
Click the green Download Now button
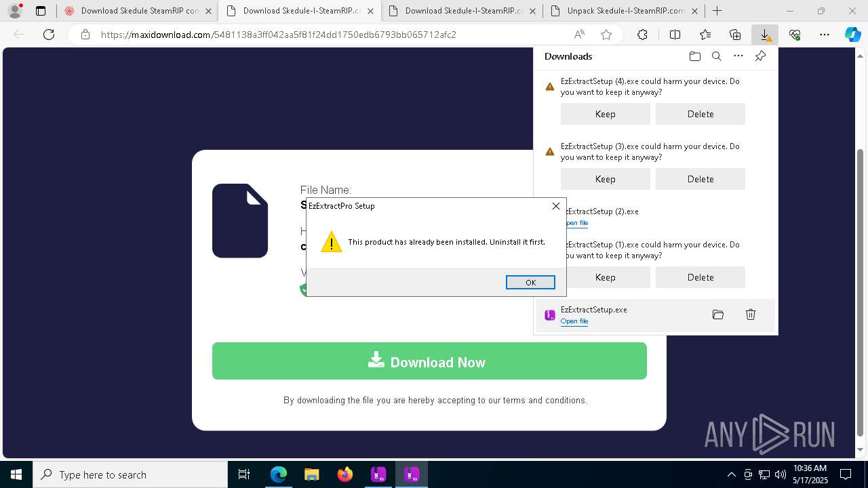(429, 361)
